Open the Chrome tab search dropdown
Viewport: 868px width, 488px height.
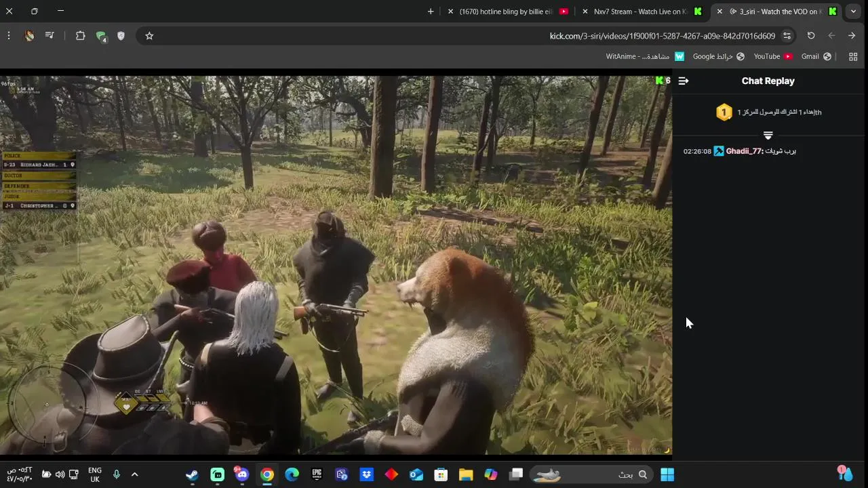point(853,12)
